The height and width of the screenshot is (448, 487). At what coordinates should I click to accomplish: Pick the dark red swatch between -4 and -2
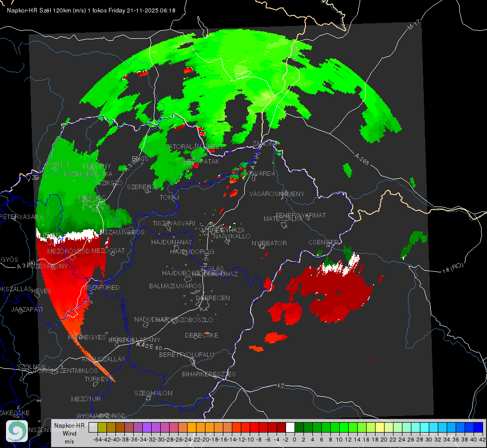pos(281,427)
